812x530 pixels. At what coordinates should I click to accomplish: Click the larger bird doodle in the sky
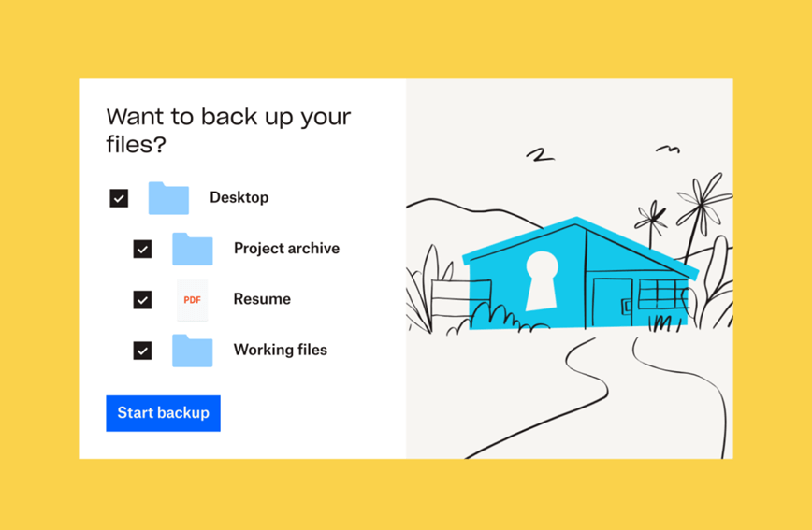click(539, 155)
